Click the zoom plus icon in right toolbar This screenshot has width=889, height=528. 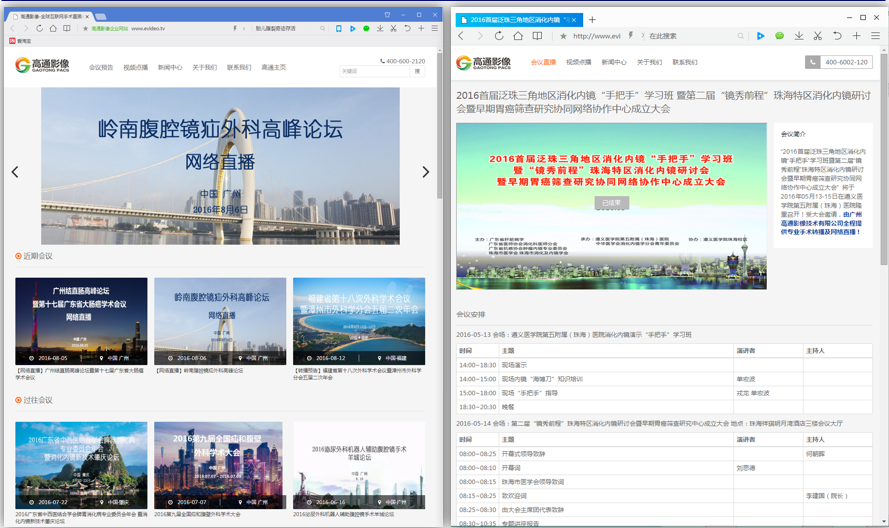pos(856,36)
